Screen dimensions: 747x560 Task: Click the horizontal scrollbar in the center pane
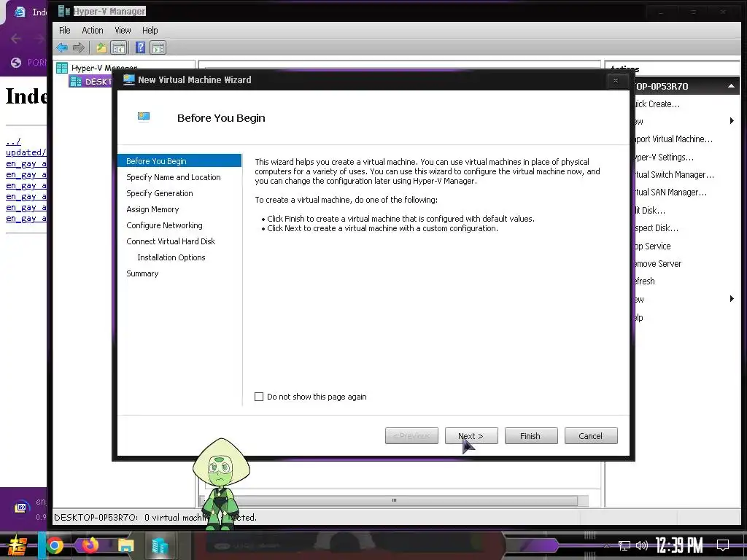[394, 500]
